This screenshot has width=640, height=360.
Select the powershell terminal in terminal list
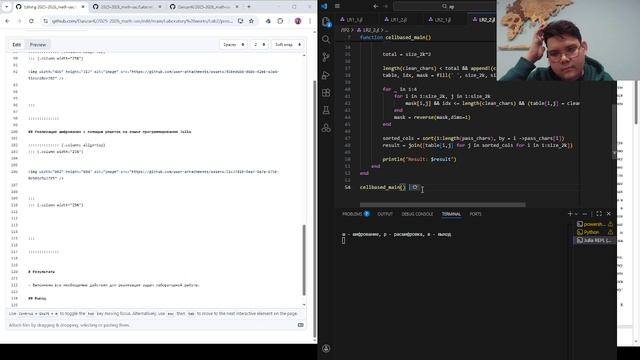point(595,224)
